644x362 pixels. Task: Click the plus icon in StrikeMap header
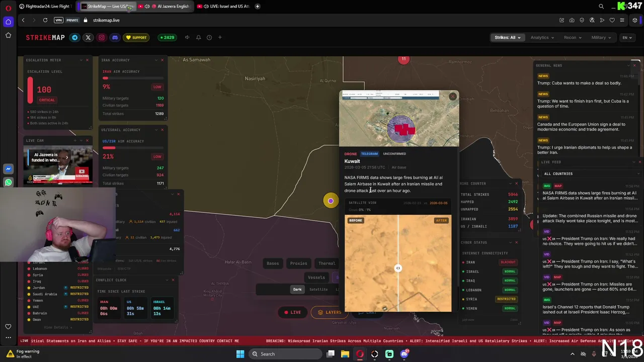220,37
